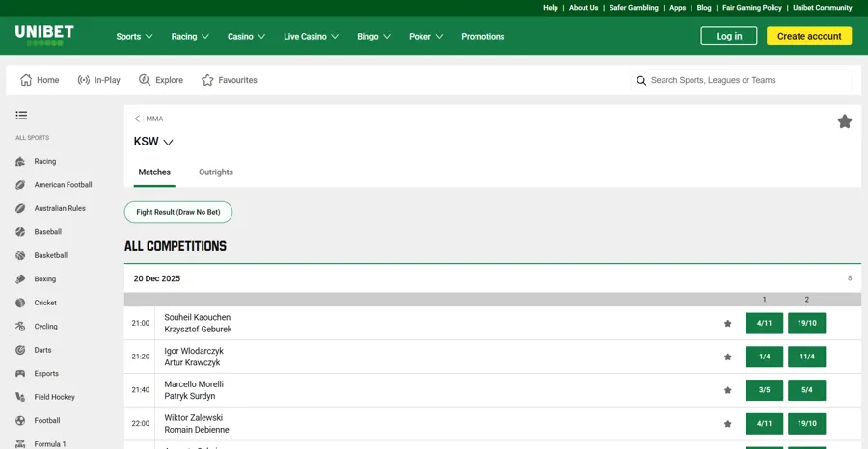Expand the Sports dropdown menu

[x=134, y=36]
